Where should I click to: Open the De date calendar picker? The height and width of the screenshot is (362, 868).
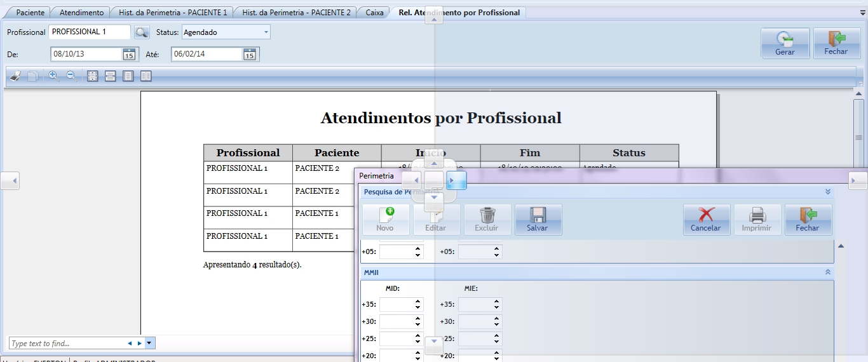pos(129,55)
